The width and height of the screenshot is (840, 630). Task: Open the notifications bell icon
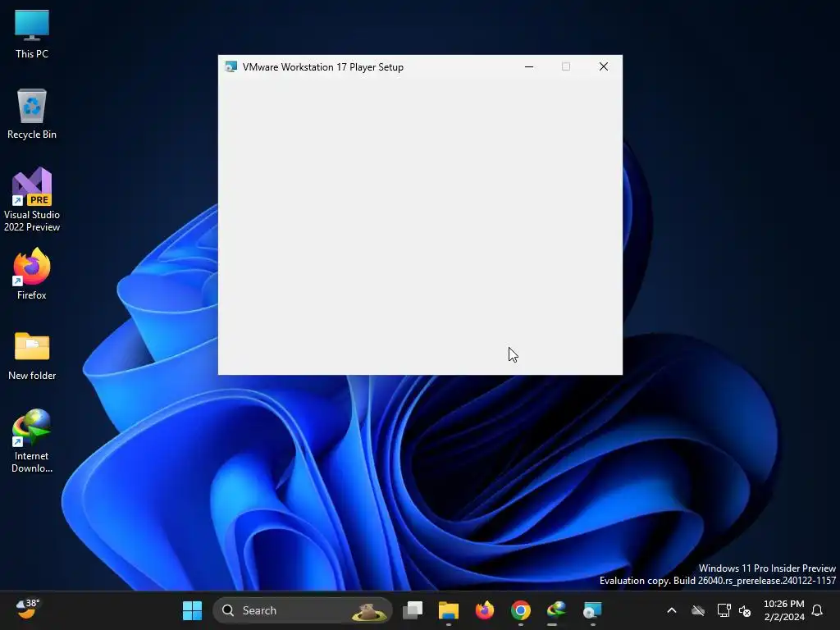(817, 610)
